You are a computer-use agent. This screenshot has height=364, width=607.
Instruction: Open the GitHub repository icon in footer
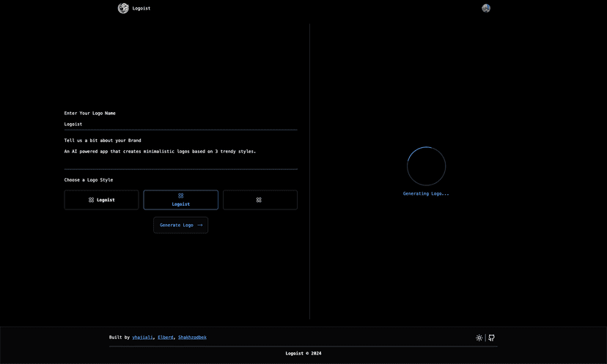(x=492, y=338)
